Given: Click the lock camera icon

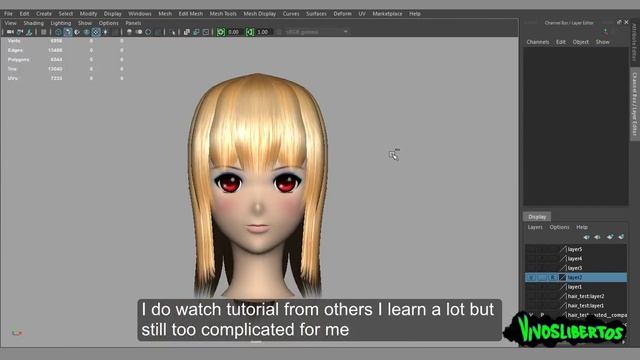Looking at the screenshot, I should pos(20,32).
